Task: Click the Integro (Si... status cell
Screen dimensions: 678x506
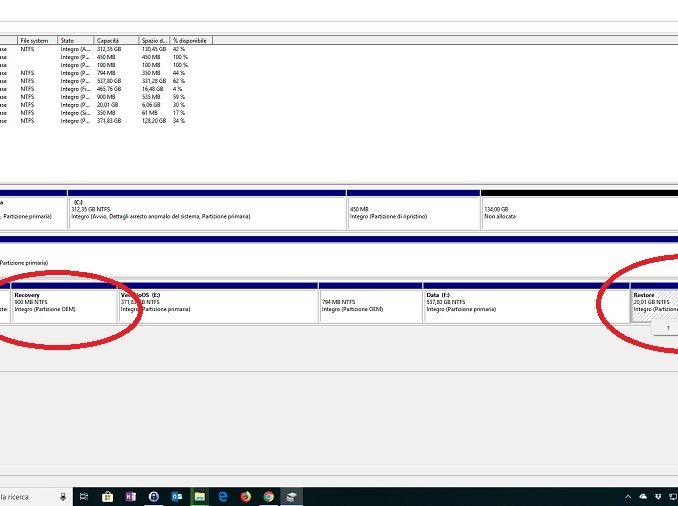Action: [x=76, y=113]
